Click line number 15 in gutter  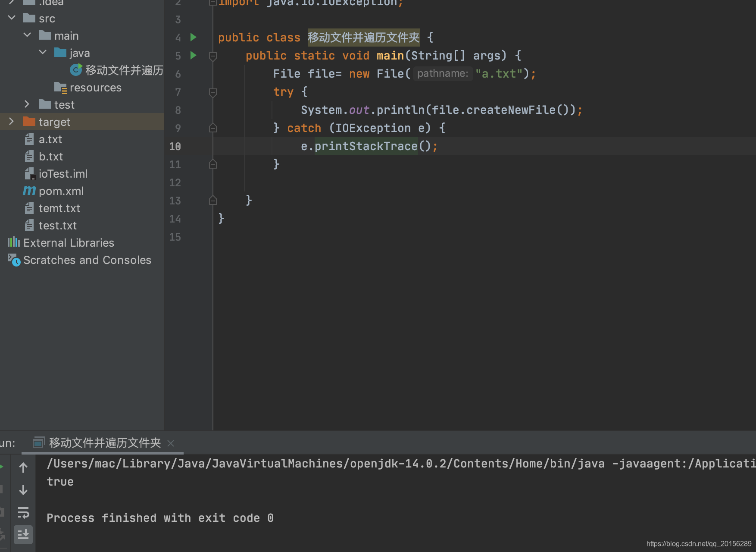click(175, 237)
